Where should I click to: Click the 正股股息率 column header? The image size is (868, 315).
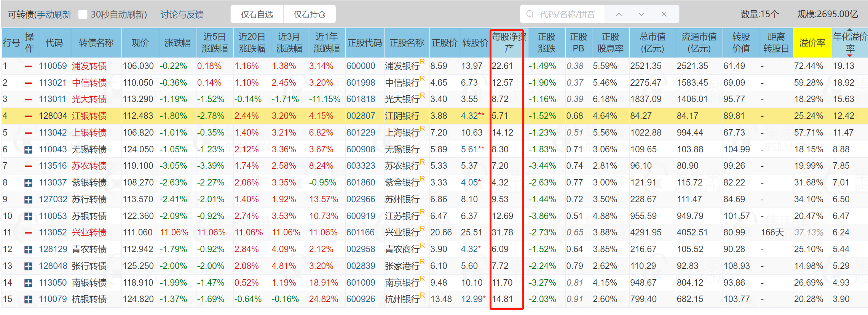(x=611, y=43)
